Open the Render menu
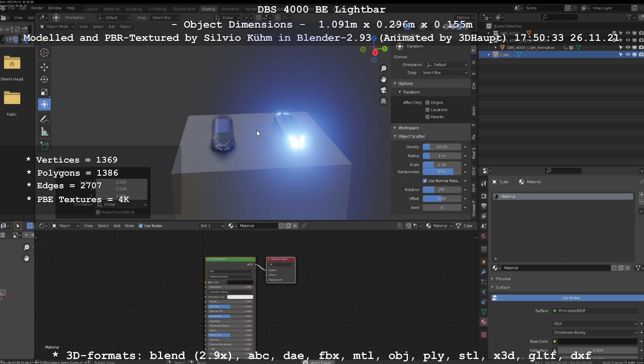The height and width of the screenshot is (364, 644). click(37, 8)
